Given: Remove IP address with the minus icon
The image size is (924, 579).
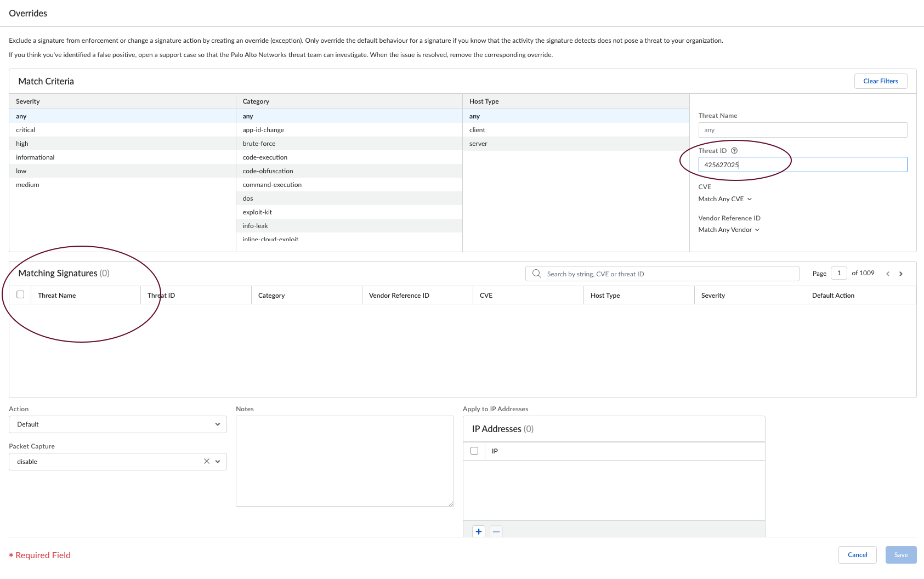Looking at the screenshot, I should [496, 531].
